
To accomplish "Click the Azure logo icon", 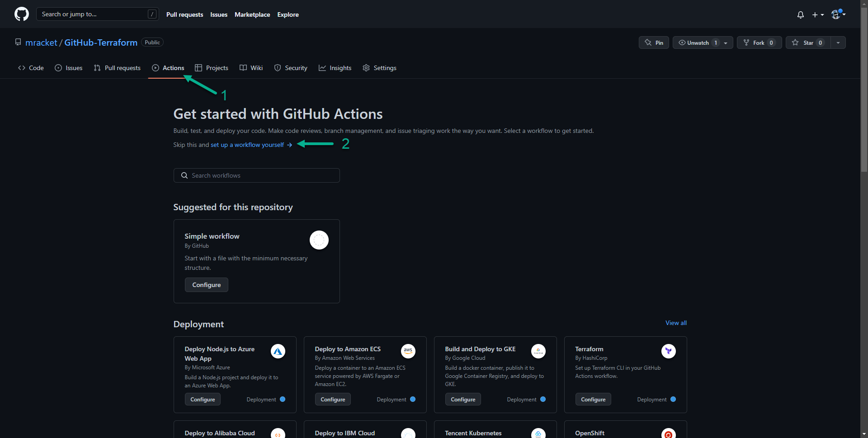I will (x=278, y=351).
